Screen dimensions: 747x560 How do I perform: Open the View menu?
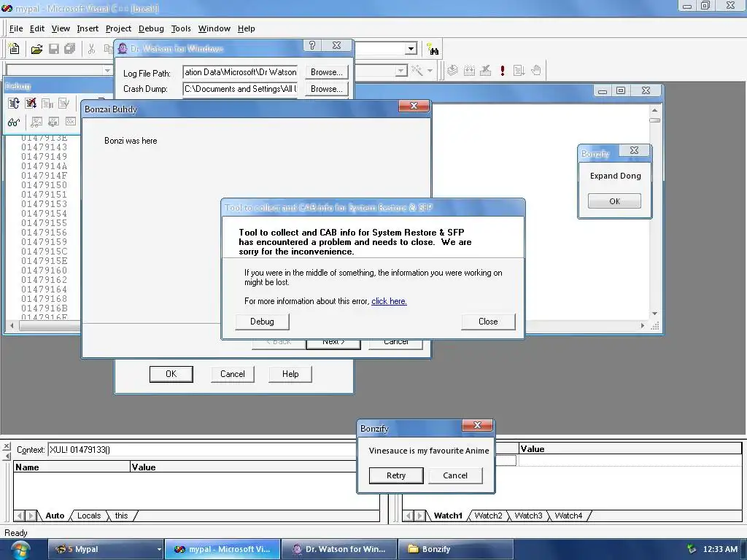click(61, 28)
